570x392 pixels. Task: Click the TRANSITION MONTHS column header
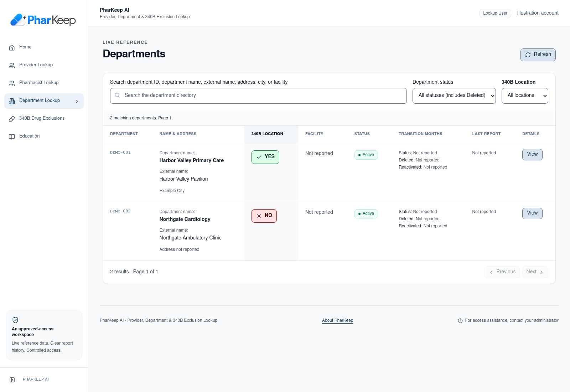tap(420, 134)
